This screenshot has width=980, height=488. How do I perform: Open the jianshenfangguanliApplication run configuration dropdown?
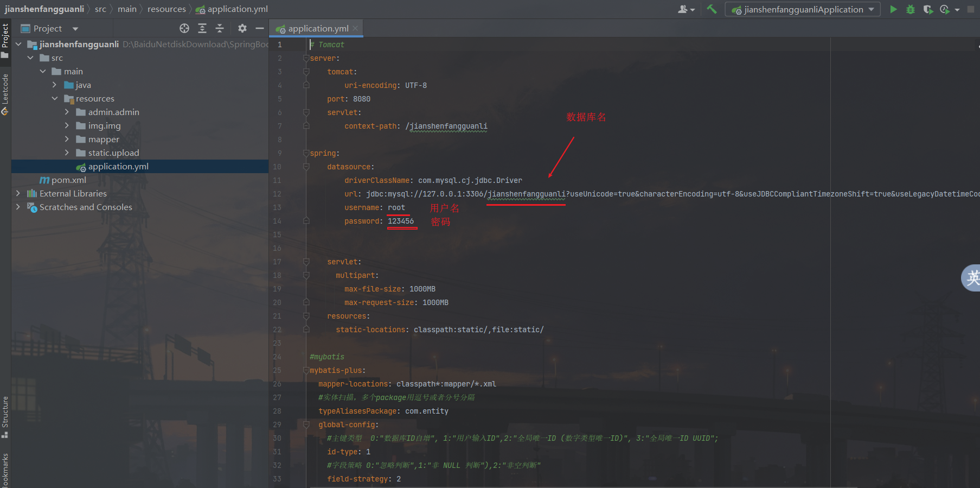pos(803,9)
